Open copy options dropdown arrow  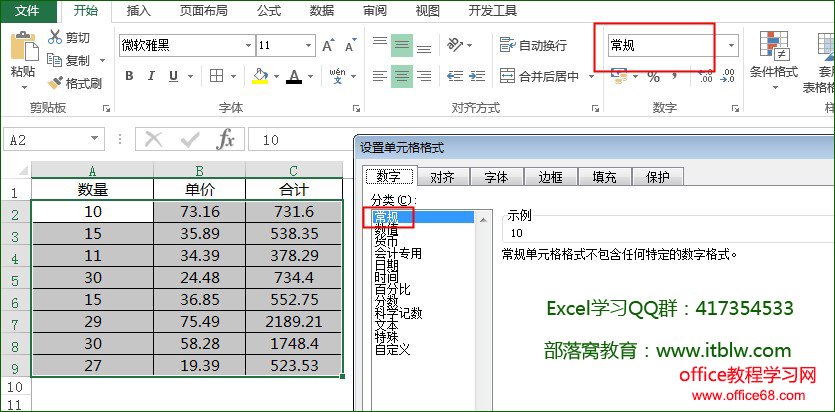[102, 61]
